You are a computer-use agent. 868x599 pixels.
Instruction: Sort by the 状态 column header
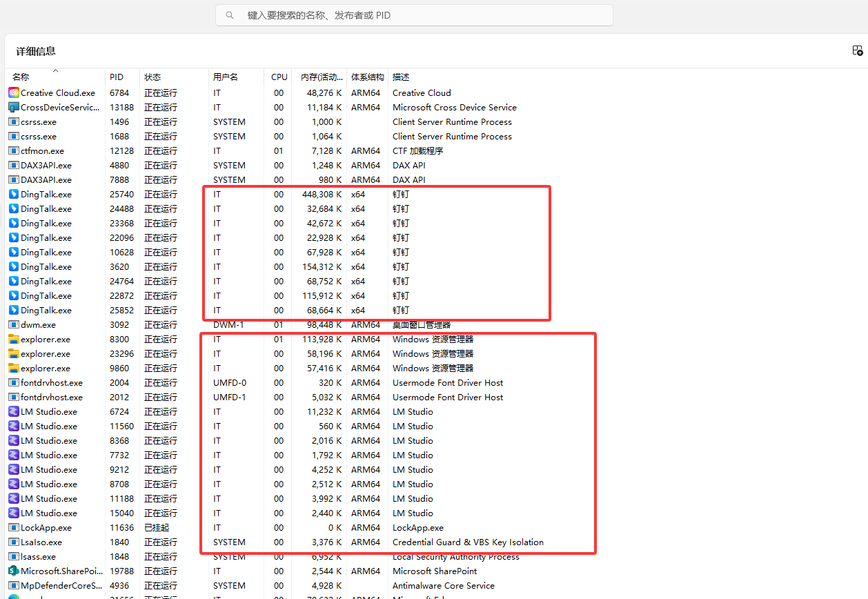click(x=152, y=77)
